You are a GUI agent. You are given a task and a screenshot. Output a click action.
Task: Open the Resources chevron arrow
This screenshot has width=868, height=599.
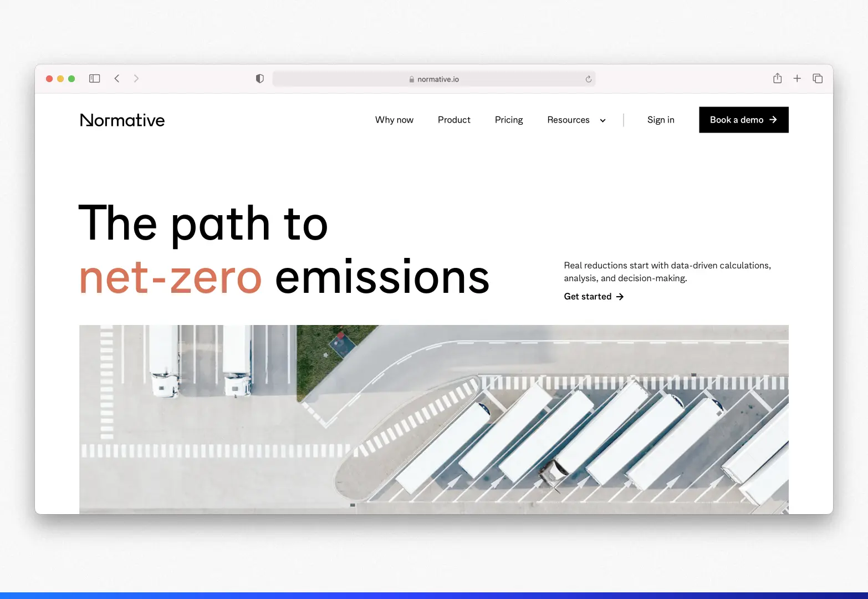pos(602,120)
